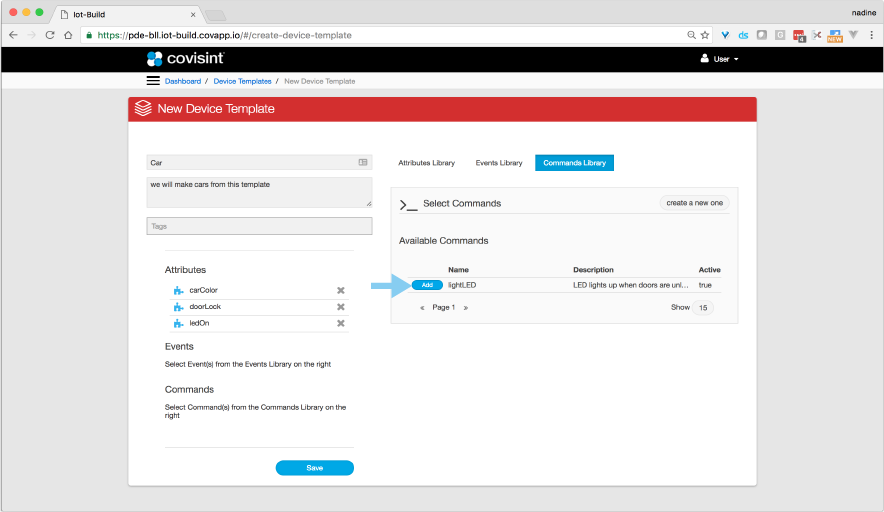The width and height of the screenshot is (884, 512).
Task: Add the lightLED command
Action: click(x=427, y=285)
